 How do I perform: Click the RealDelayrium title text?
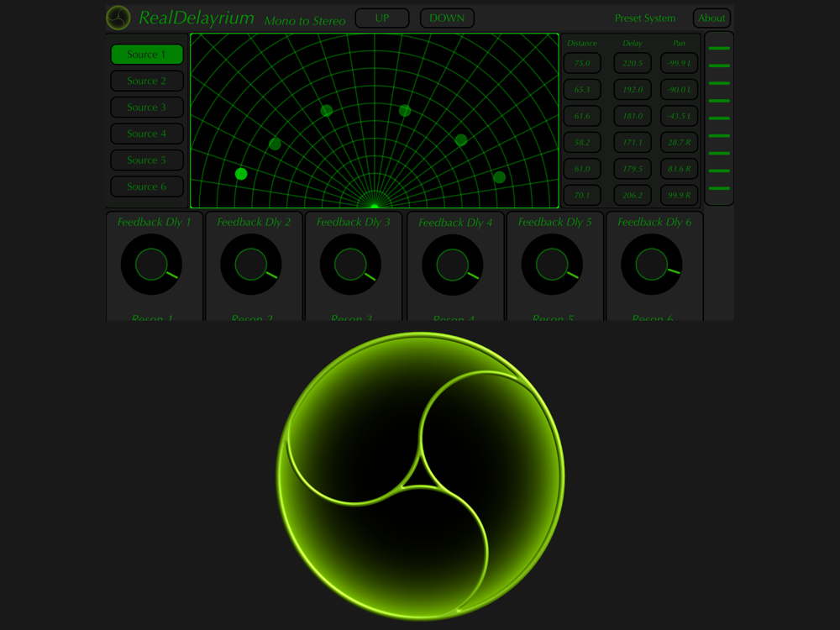[197, 18]
